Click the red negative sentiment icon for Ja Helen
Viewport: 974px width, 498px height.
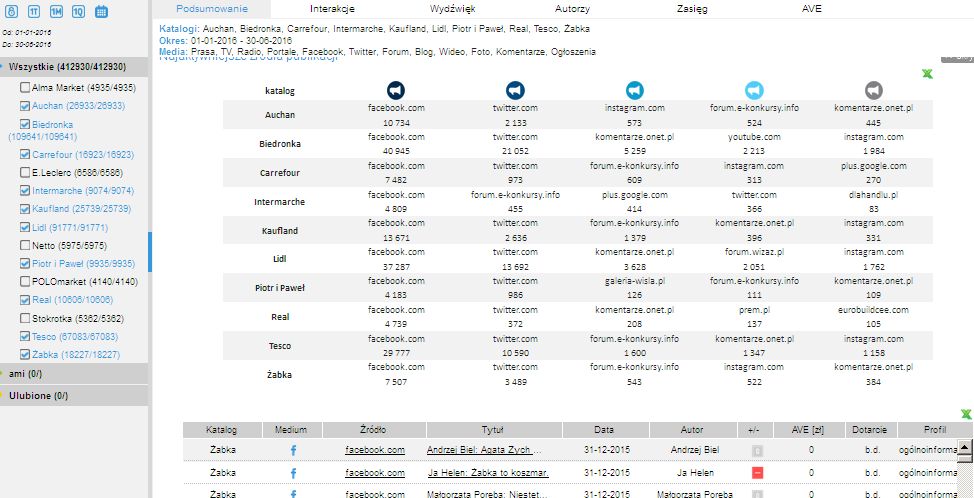(757, 473)
